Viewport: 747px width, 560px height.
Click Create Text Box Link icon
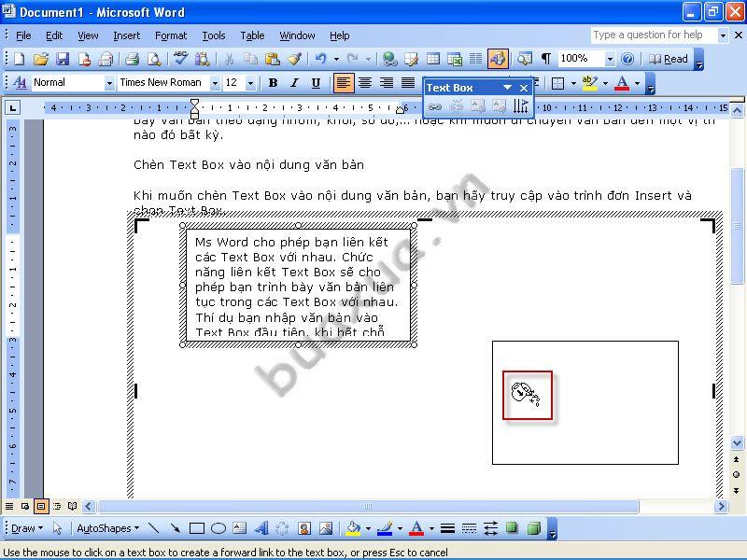[434, 106]
